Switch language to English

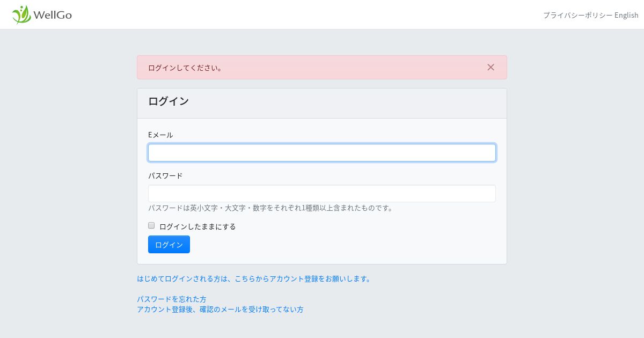pyautogui.click(x=626, y=15)
